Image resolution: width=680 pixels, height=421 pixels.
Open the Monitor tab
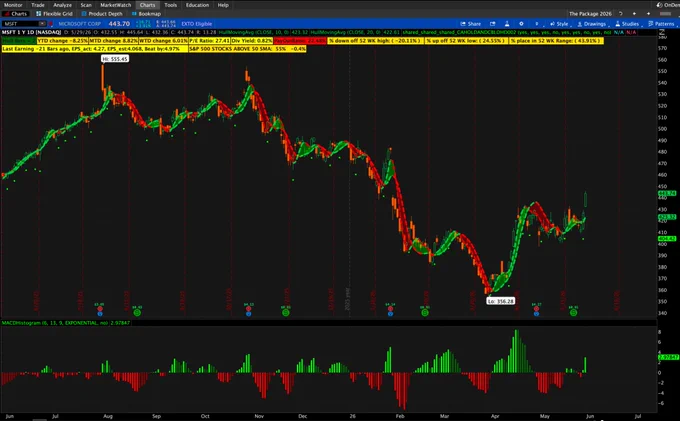point(13,5)
